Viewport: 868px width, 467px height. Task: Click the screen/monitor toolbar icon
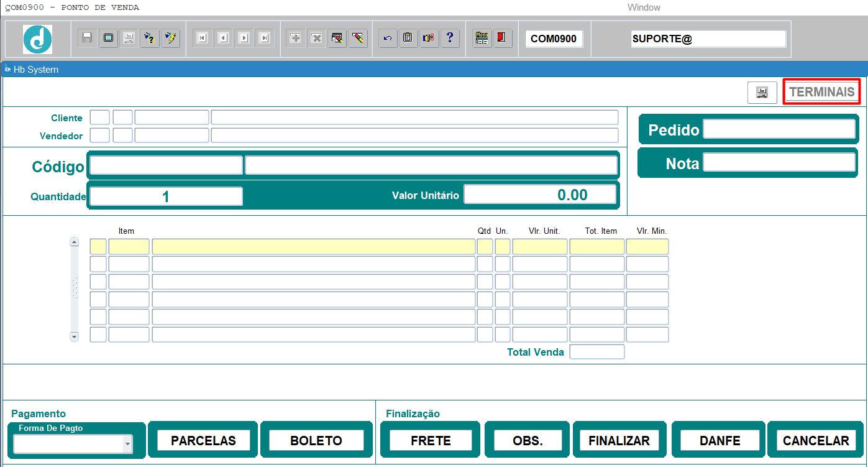[x=109, y=39]
